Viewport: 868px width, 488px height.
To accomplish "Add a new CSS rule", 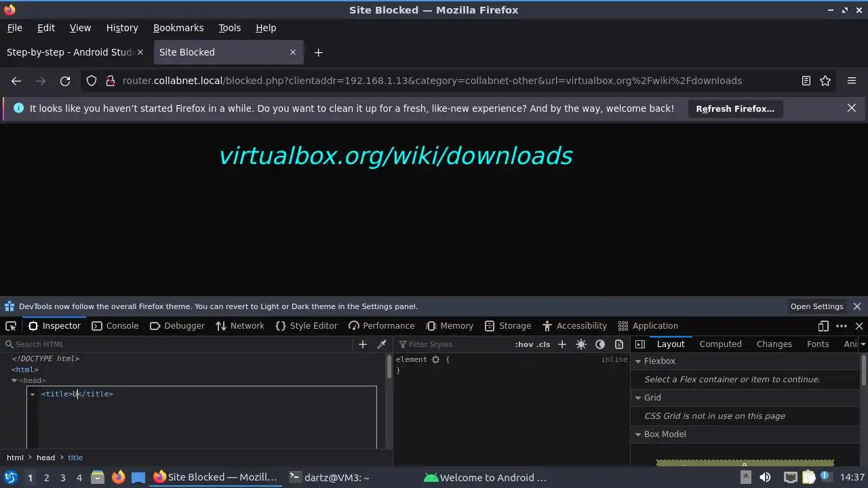I will tap(561, 344).
